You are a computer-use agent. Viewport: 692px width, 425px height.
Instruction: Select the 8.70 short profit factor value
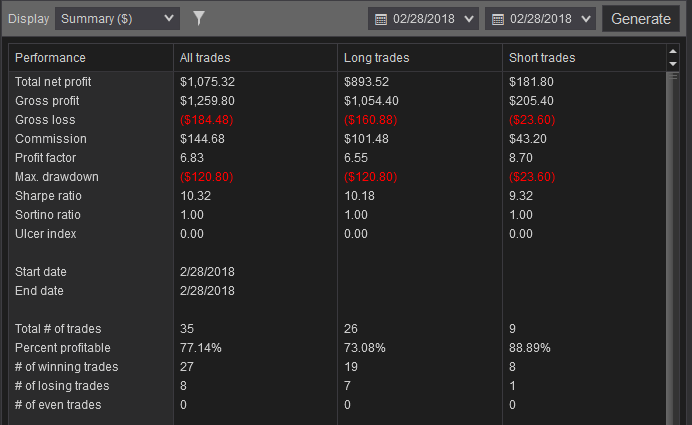click(x=521, y=158)
